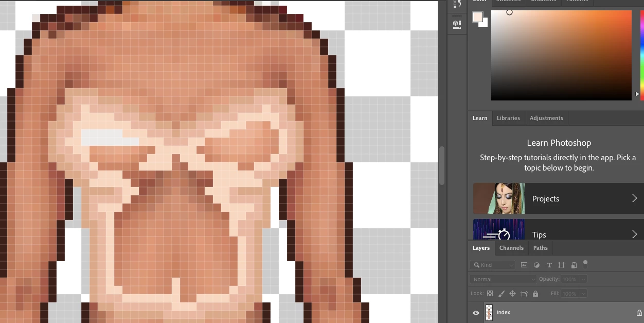Filter layers by adjustment layers icon

click(536, 265)
